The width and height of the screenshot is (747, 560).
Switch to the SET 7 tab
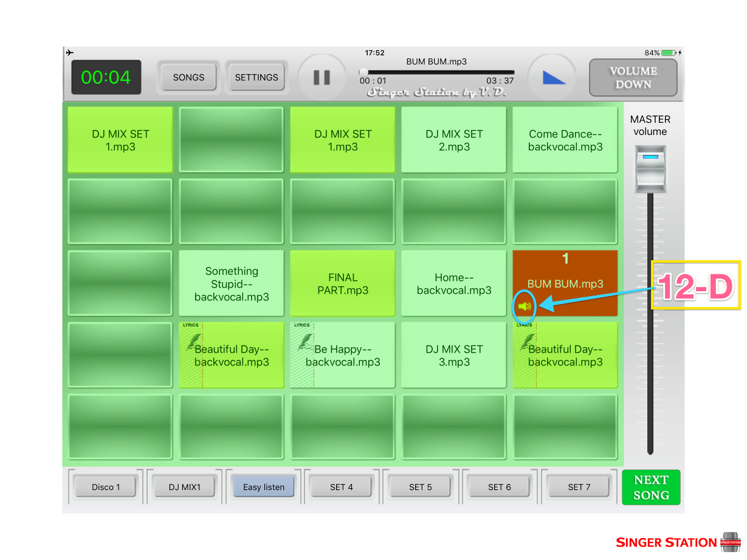point(579,487)
